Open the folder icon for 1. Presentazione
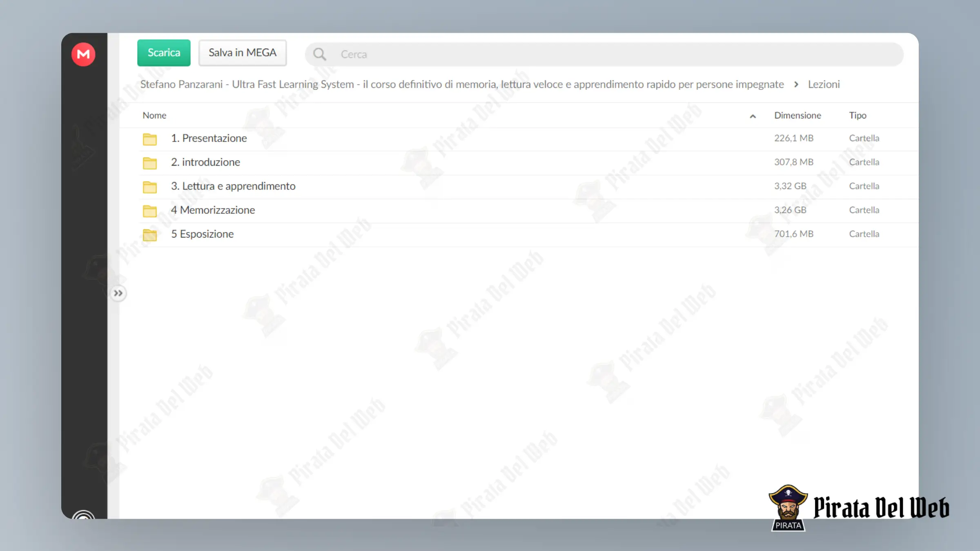The height and width of the screenshot is (551, 980). (150, 139)
